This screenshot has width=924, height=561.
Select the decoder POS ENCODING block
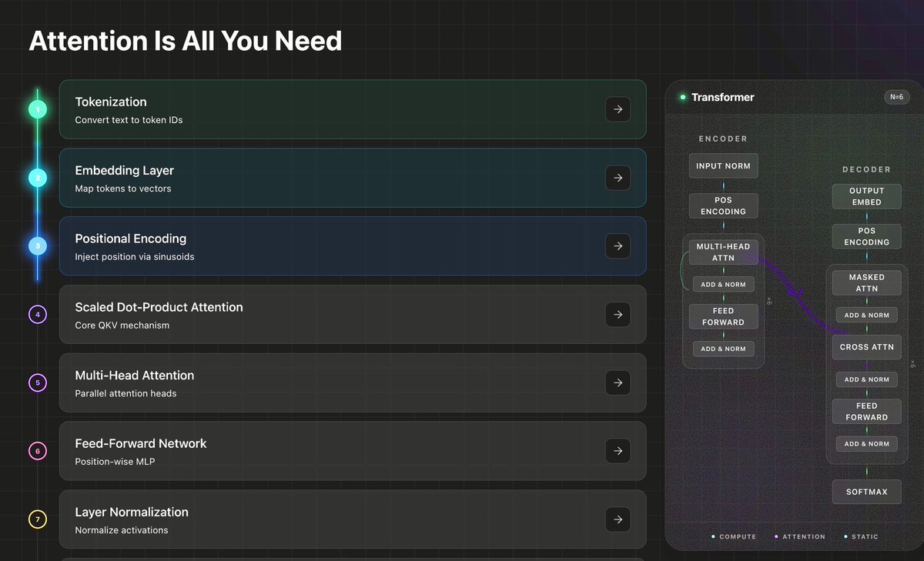(867, 236)
